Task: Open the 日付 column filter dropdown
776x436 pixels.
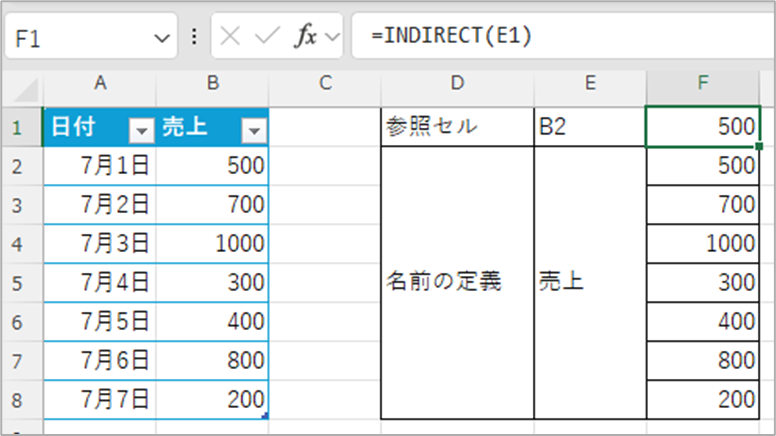Action: (139, 129)
